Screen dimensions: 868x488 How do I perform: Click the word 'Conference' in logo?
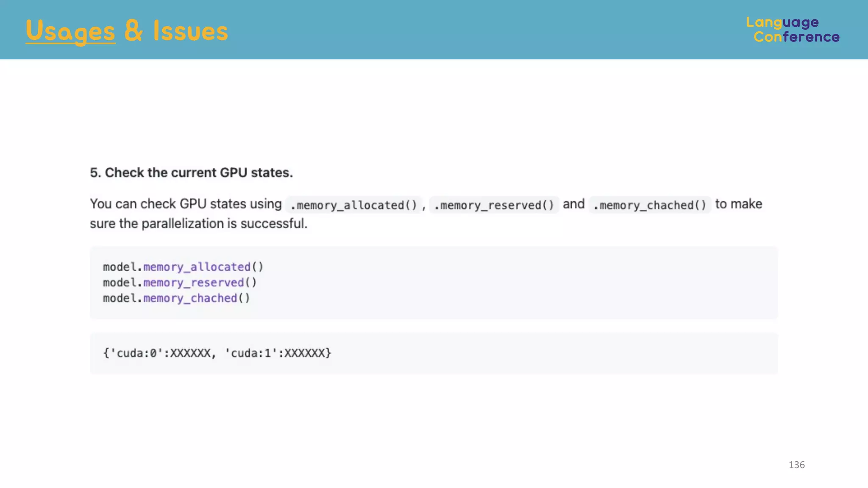point(796,37)
